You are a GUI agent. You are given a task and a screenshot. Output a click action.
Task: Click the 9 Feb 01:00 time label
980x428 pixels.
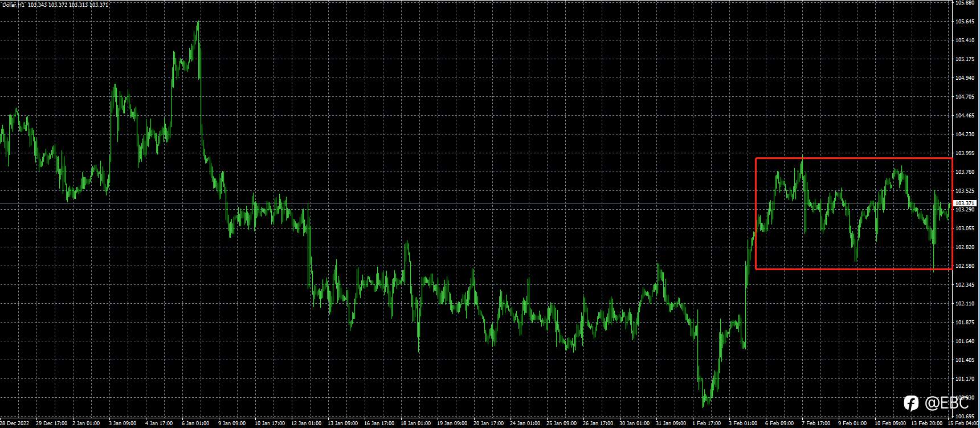point(852,423)
